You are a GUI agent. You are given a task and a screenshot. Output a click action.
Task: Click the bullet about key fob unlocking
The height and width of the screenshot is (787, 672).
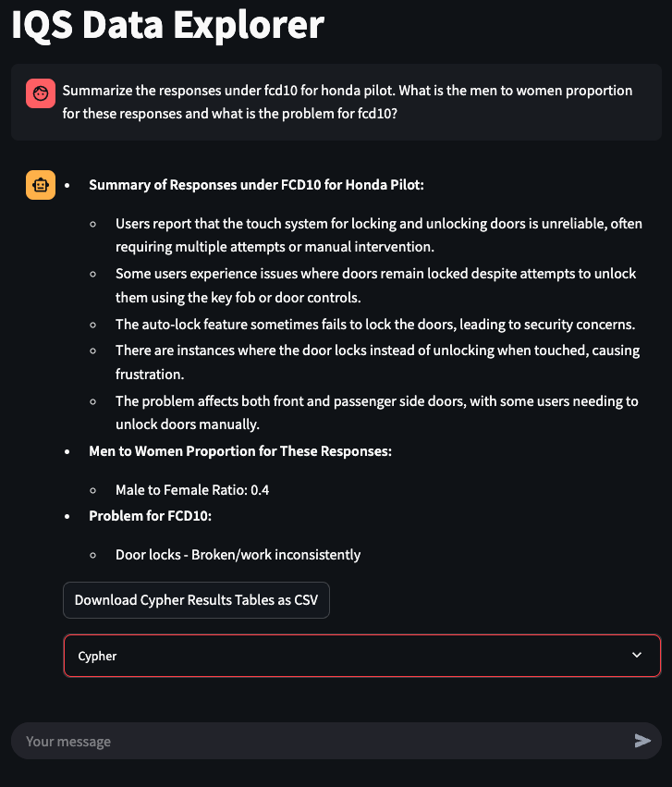tap(375, 286)
